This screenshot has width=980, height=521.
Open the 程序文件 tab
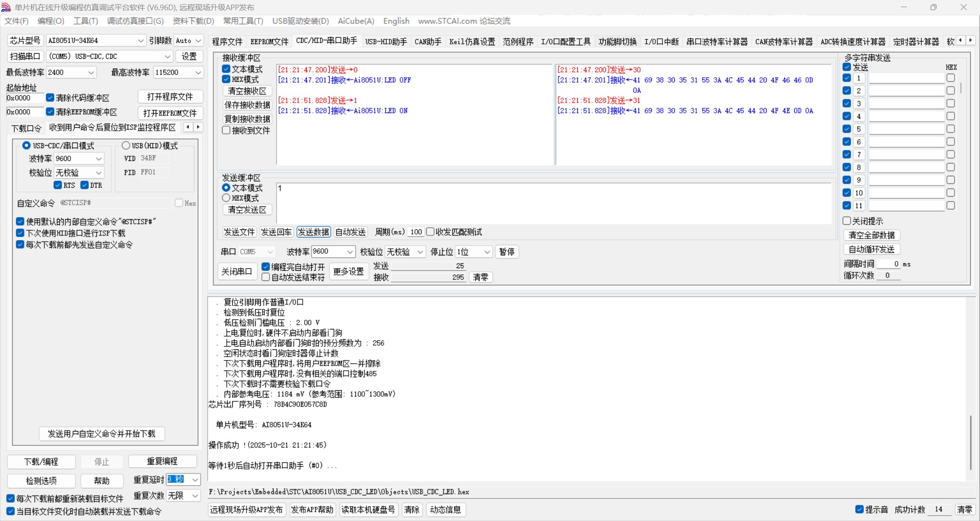pos(227,41)
